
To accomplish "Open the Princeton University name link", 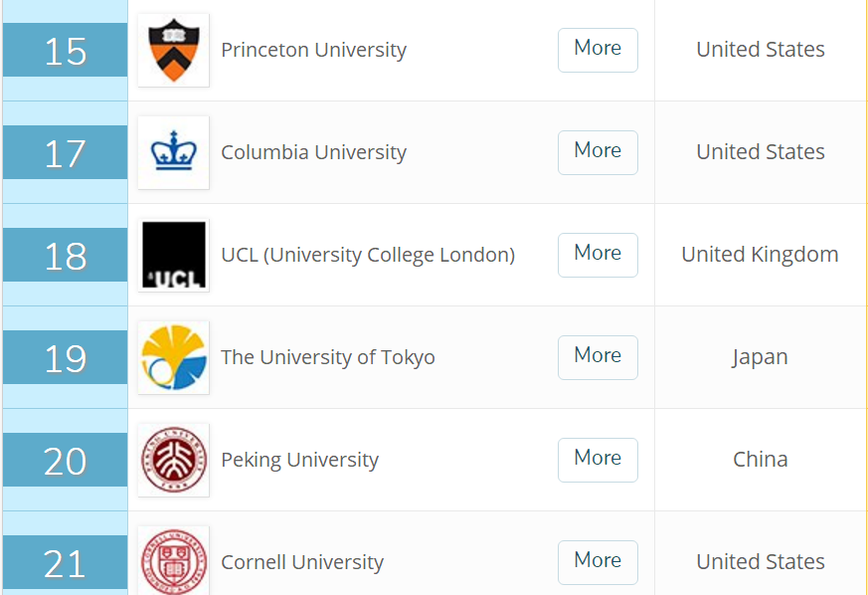I will 314,50.
